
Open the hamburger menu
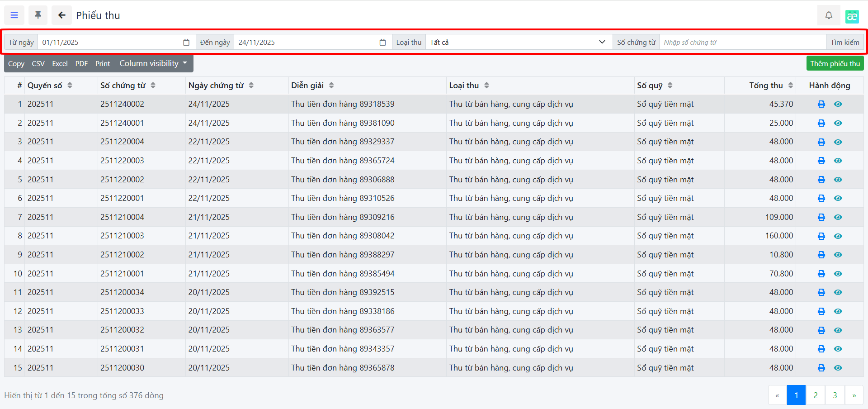click(x=14, y=15)
